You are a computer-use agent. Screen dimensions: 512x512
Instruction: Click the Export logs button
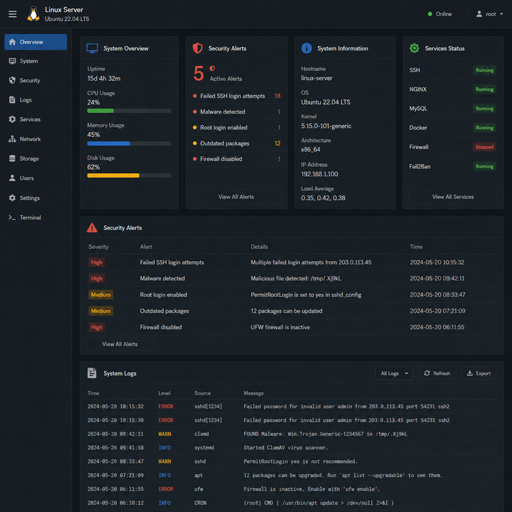[478, 373]
